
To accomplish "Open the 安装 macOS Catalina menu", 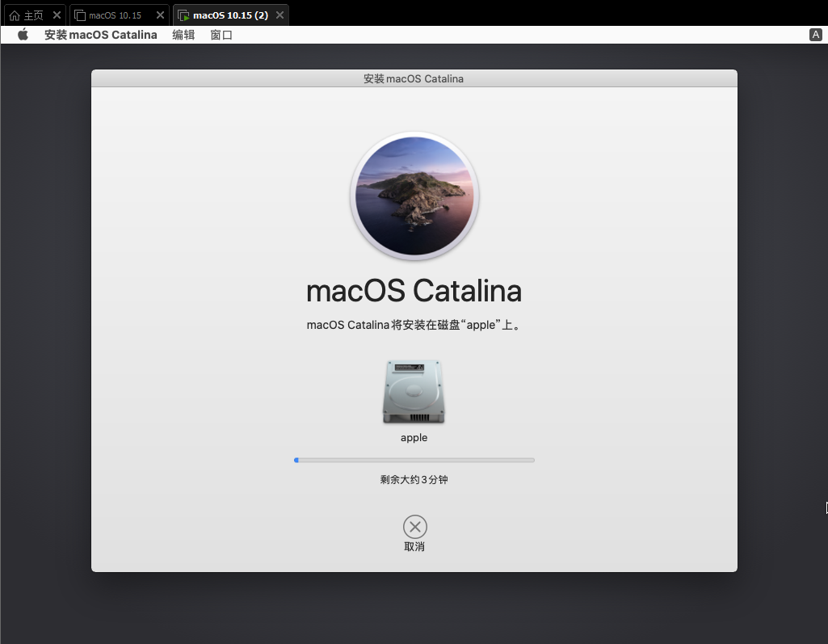I will (101, 34).
